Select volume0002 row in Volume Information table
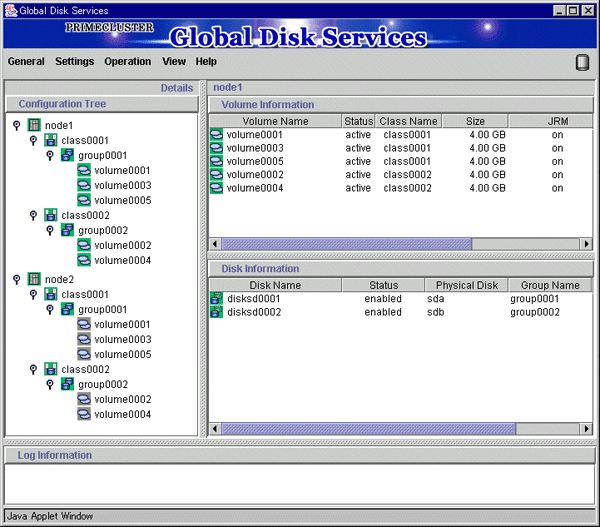 tap(401, 175)
